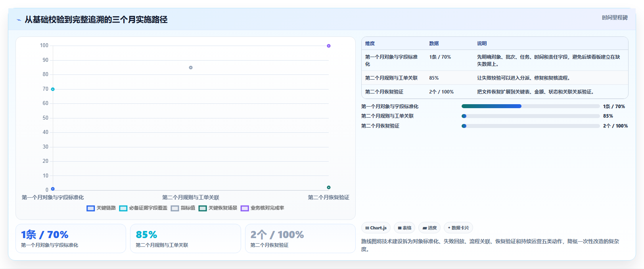Click the 85% value beside the progress bar
This screenshot has width=644, height=269.
[608, 116]
